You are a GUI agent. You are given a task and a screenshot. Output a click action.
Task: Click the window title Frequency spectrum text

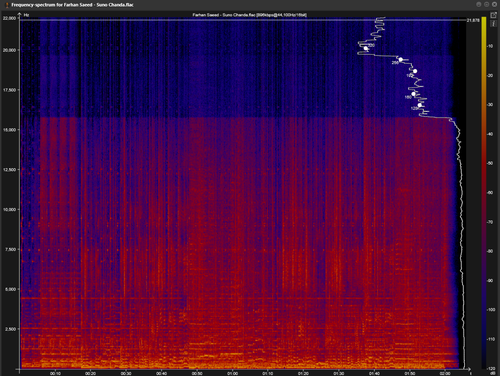coord(72,5)
